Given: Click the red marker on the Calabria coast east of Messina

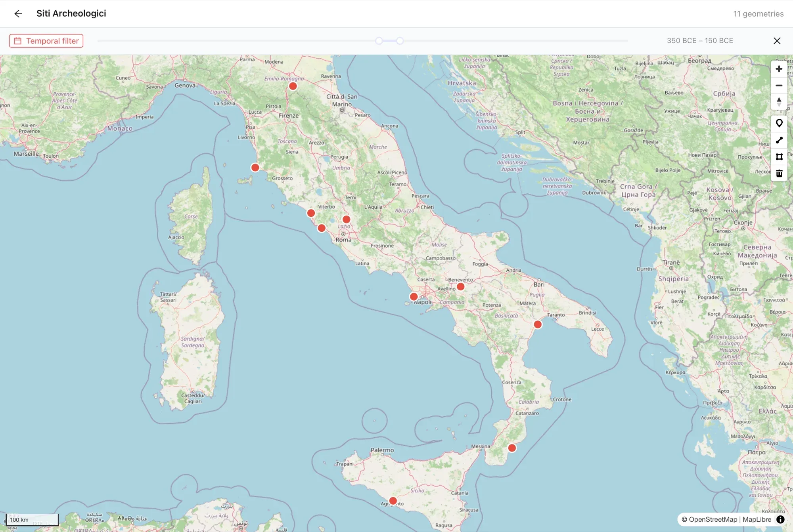Looking at the screenshot, I should click(x=512, y=448).
